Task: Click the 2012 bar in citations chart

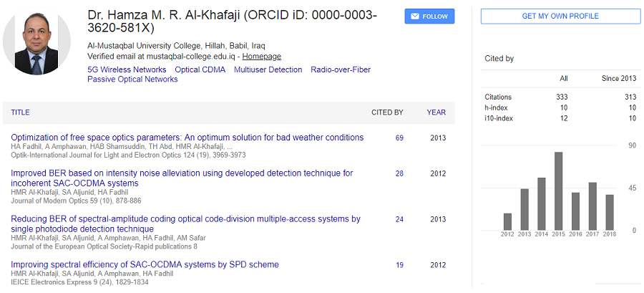Action: 507,221
